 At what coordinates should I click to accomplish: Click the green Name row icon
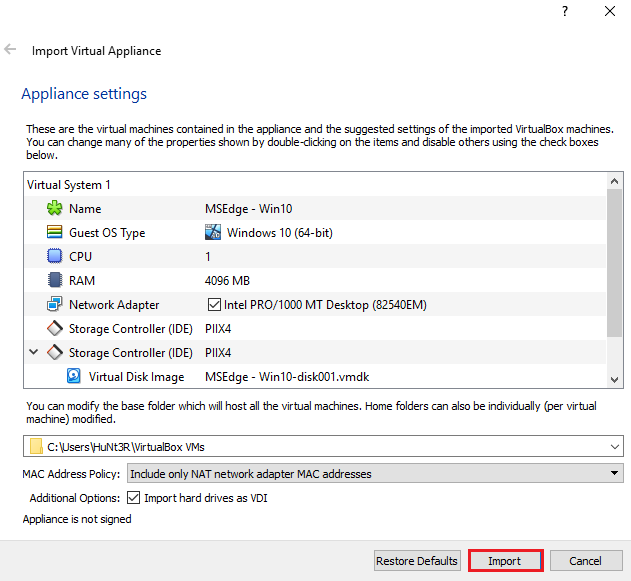coord(54,208)
